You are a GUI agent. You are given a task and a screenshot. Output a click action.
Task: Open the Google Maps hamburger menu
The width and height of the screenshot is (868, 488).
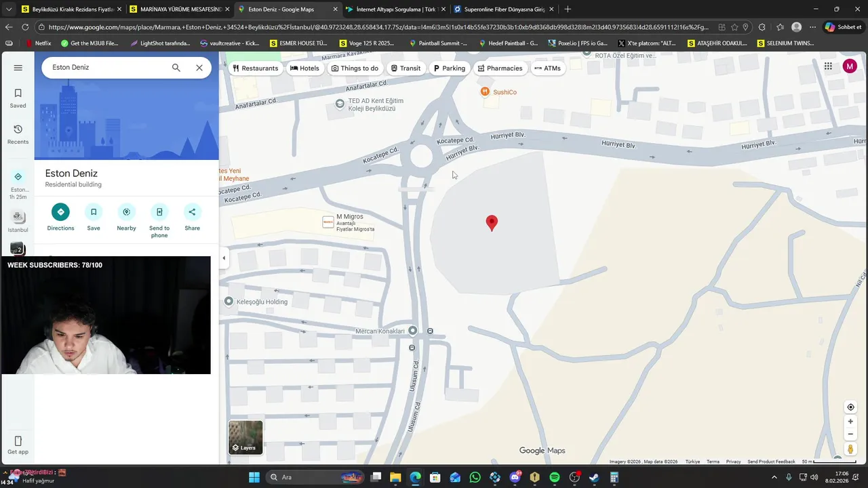[x=18, y=68]
